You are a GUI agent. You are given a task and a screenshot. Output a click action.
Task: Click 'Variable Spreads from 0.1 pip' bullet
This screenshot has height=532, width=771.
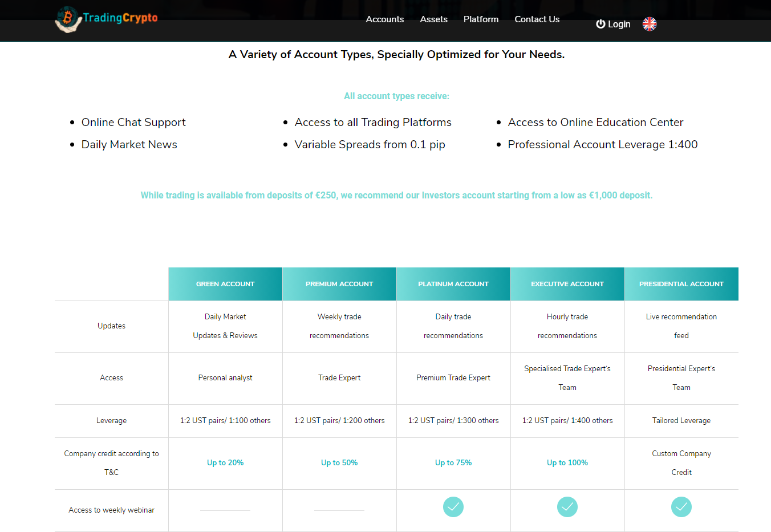click(370, 144)
